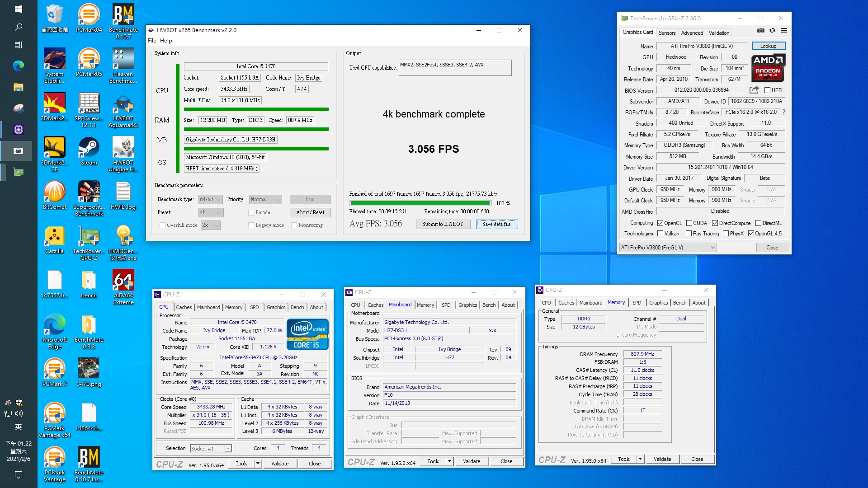
Task: Click Validate in CPU-Z Mainboard window
Action: point(472,461)
